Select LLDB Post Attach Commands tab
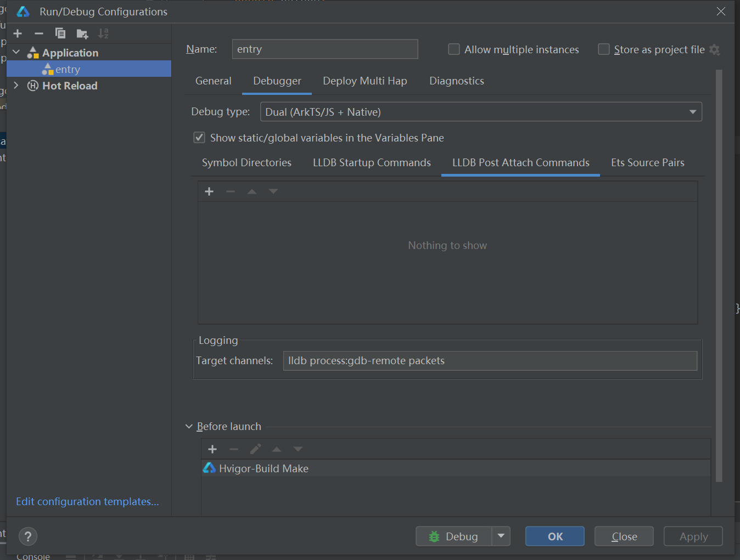The width and height of the screenshot is (740, 560). pyautogui.click(x=520, y=162)
